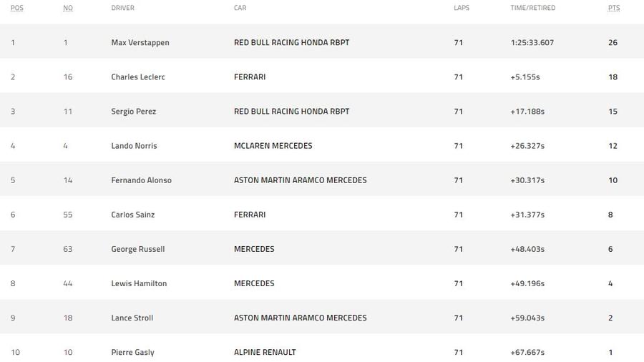This screenshot has width=644, height=362.
Task: Select winning time 1:25:33.607
Action: 532,42
